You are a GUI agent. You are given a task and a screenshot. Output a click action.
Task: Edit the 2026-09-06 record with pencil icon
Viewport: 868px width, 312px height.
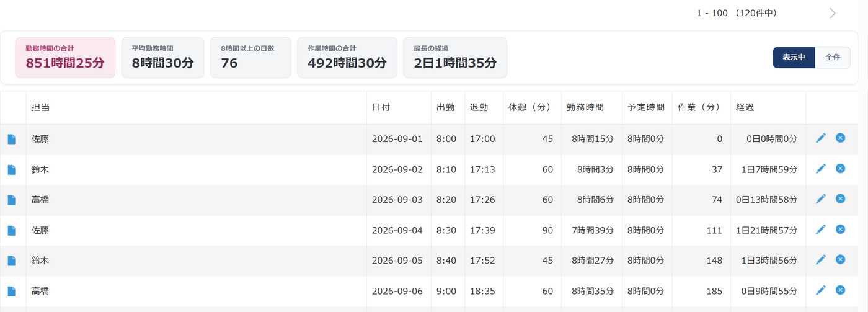pyautogui.click(x=821, y=290)
